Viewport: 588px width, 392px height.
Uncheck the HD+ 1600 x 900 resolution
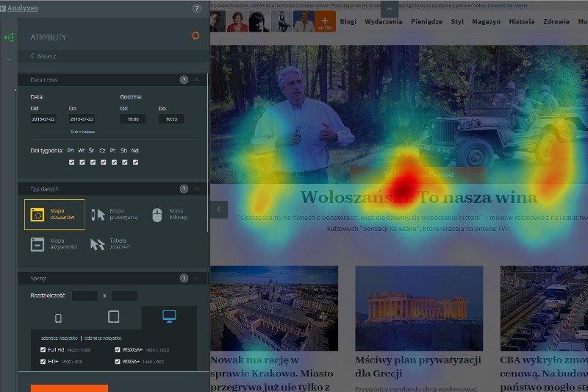[x=43, y=362]
